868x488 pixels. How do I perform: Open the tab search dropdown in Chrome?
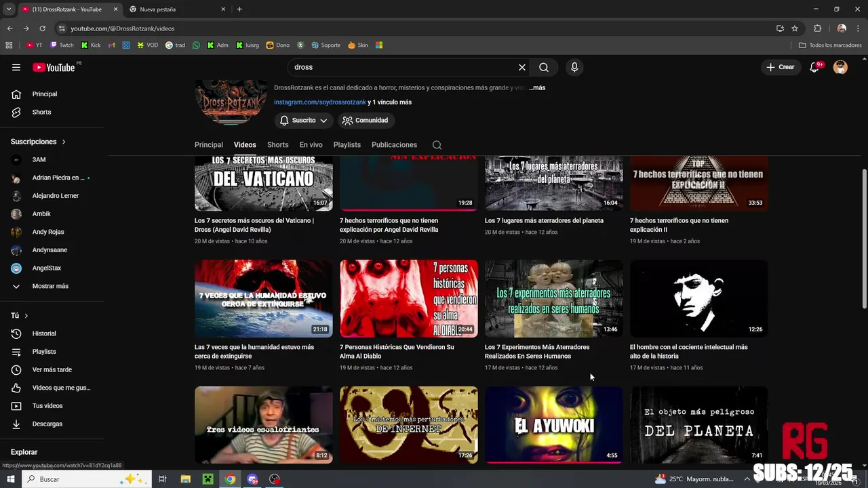tap(9, 9)
